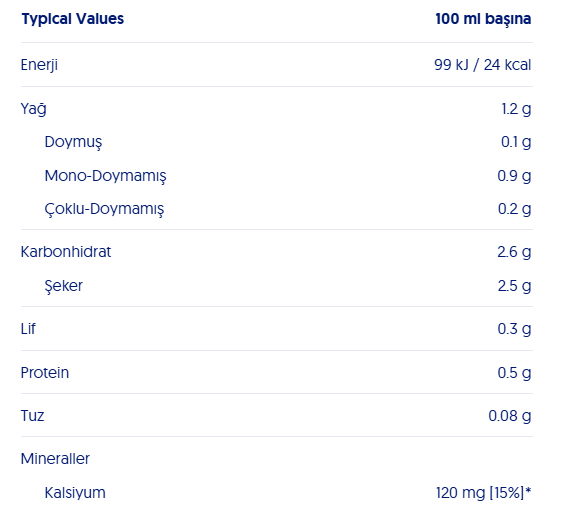Image resolution: width=563 pixels, height=525 pixels.
Task: Click the Typical Values header
Action: tap(73, 19)
